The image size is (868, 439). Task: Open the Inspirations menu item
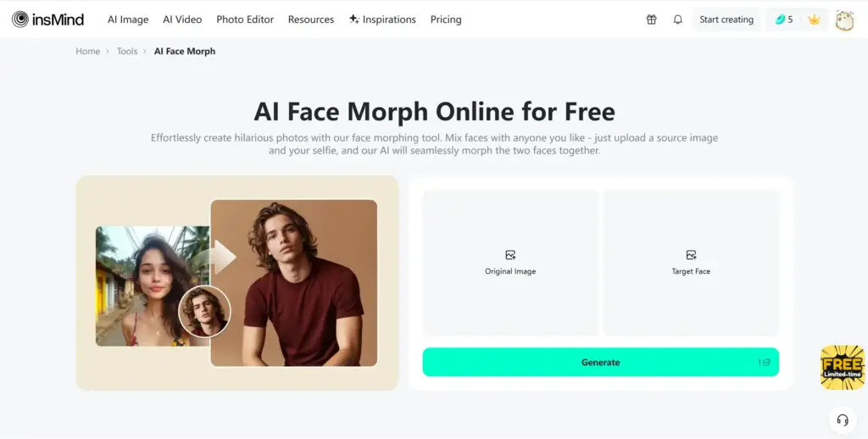382,19
